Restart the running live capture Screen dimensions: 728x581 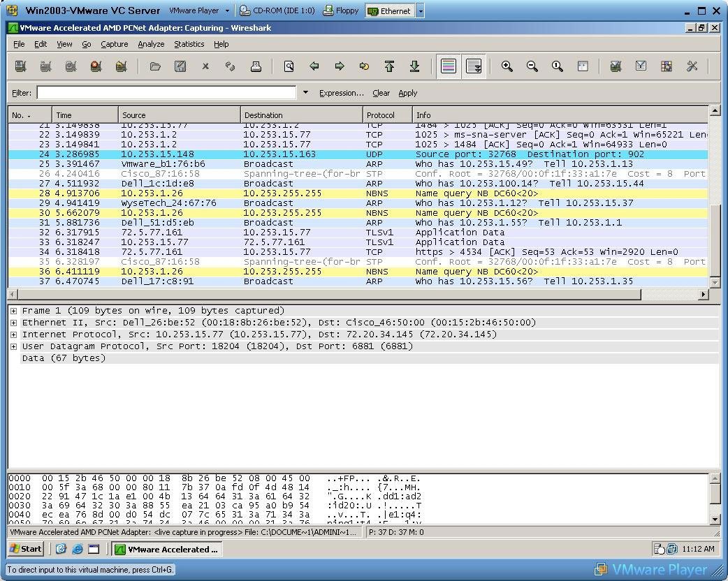pyautogui.click(x=121, y=66)
